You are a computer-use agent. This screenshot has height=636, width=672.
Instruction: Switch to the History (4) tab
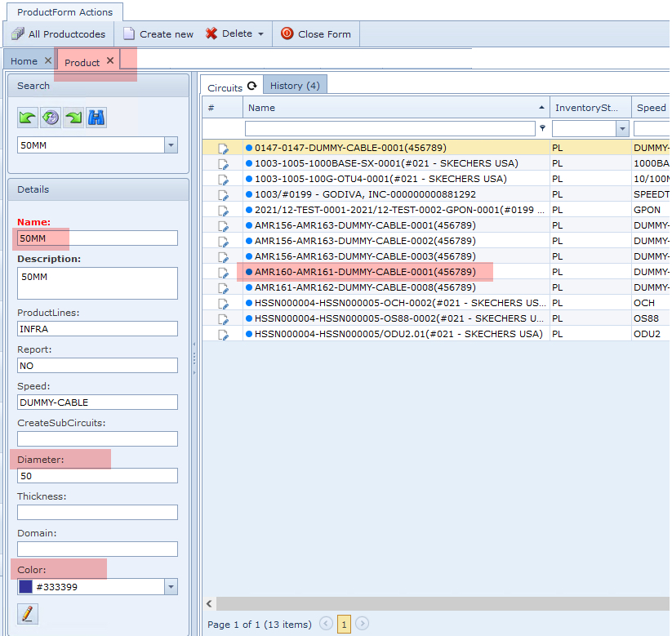pyautogui.click(x=295, y=86)
